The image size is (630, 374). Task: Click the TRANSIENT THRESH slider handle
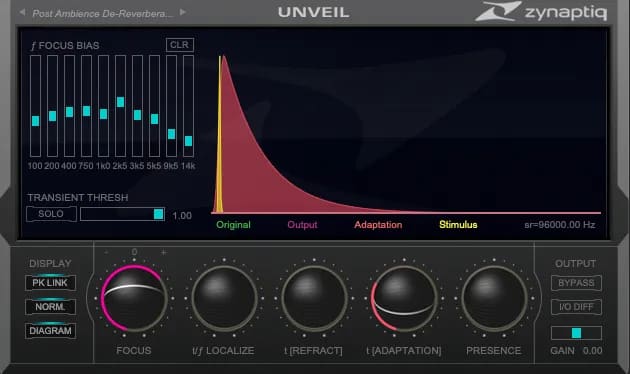(x=159, y=214)
